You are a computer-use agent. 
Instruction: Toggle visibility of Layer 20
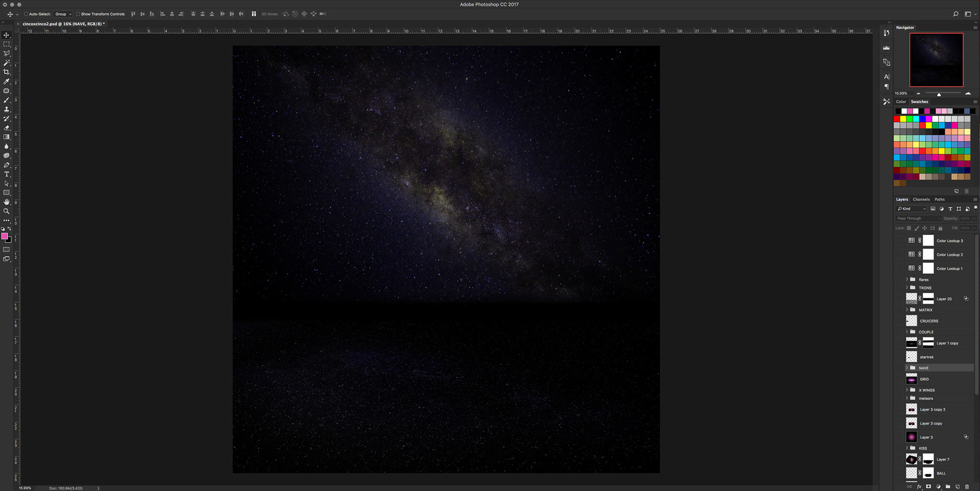(899, 299)
